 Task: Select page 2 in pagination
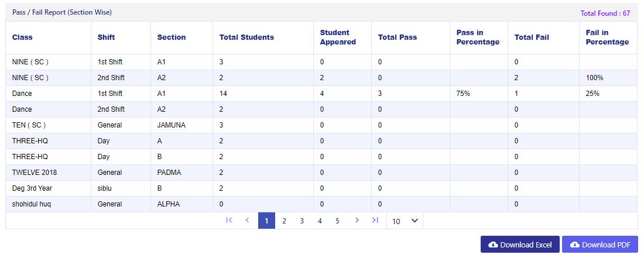click(284, 221)
